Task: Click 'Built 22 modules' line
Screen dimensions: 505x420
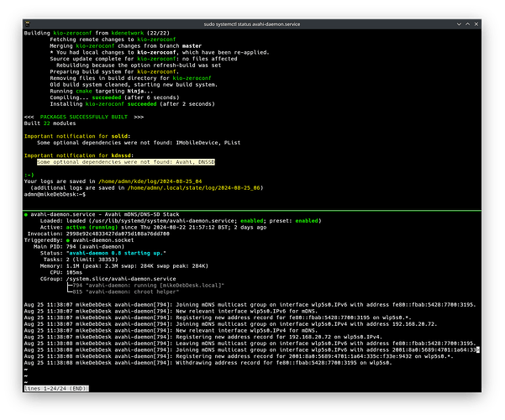Action: click(x=50, y=123)
